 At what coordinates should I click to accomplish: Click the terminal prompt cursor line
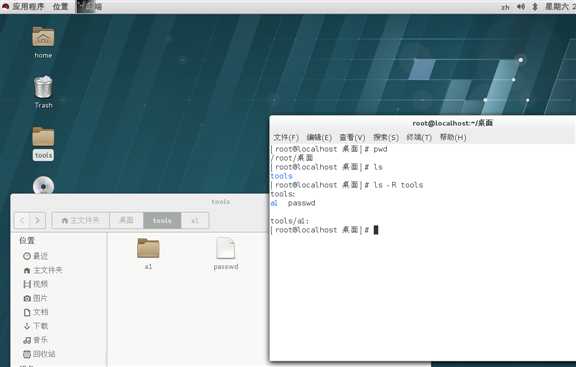click(x=324, y=230)
